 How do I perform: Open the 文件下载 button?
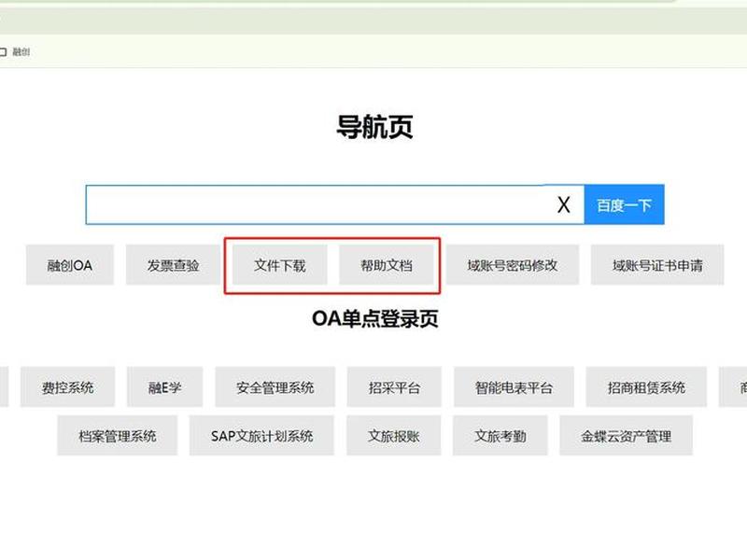pyautogui.click(x=279, y=265)
